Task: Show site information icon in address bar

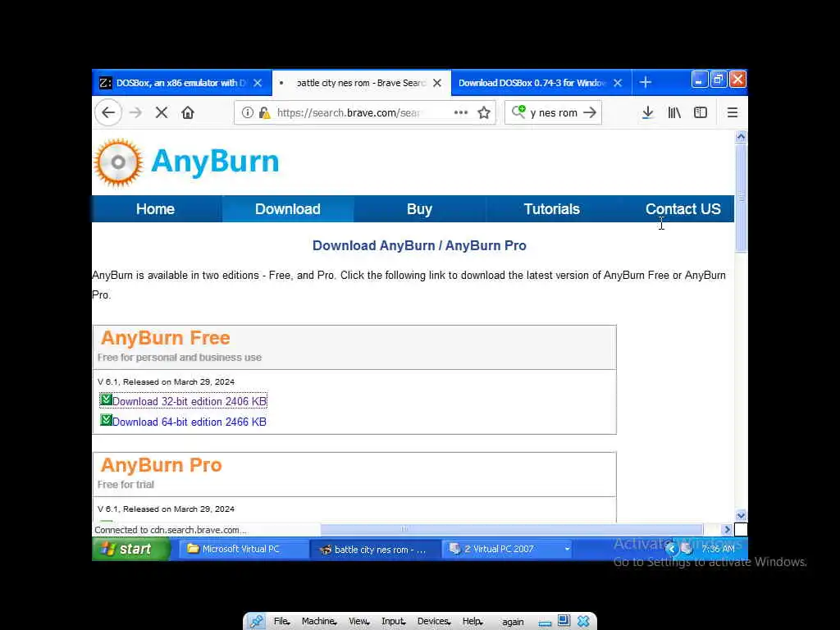Action: (x=247, y=112)
